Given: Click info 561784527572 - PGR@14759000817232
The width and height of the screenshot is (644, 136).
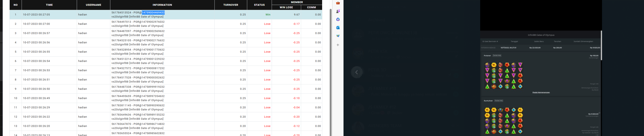Looking at the screenshot, I should tap(138, 68).
